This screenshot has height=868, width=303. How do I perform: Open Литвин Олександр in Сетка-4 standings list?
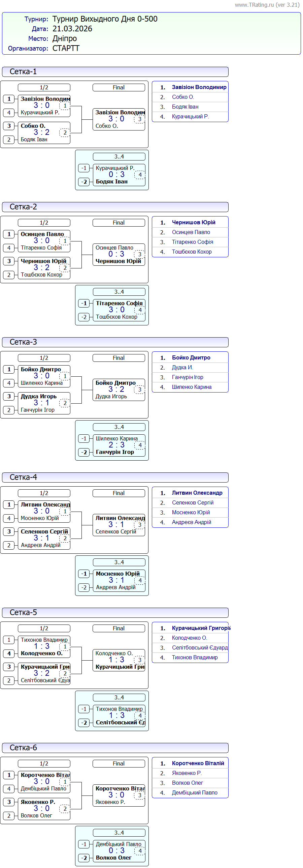pyautogui.click(x=197, y=493)
